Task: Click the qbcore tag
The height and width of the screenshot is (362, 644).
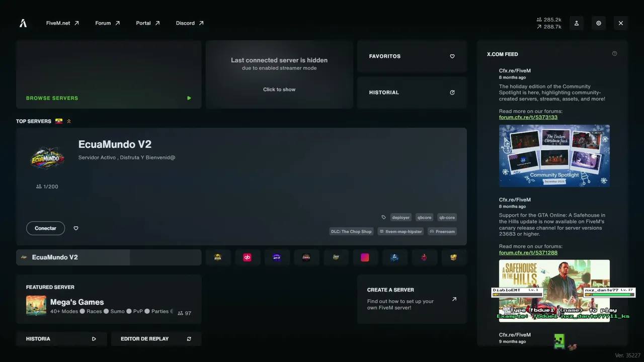Action: pos(425,218)
